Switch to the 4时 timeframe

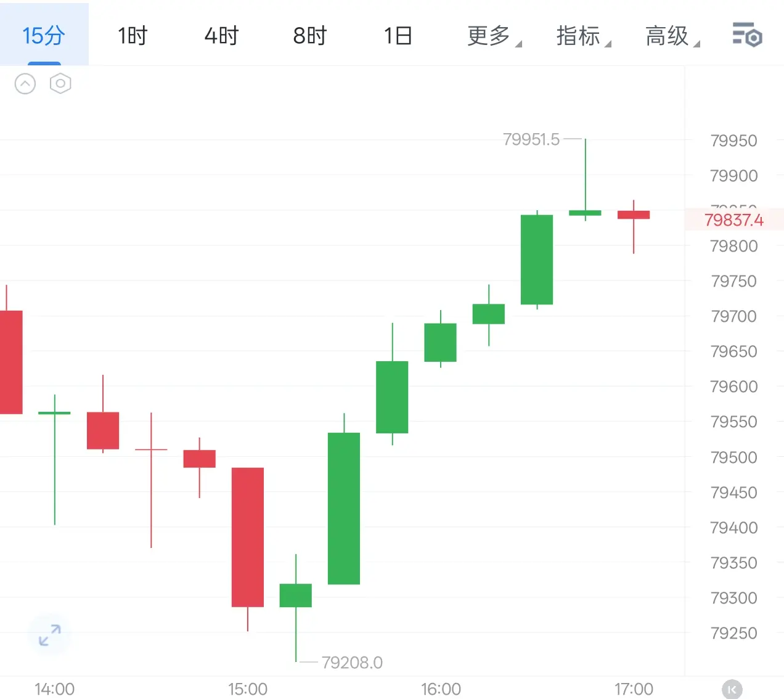(221, 36)
